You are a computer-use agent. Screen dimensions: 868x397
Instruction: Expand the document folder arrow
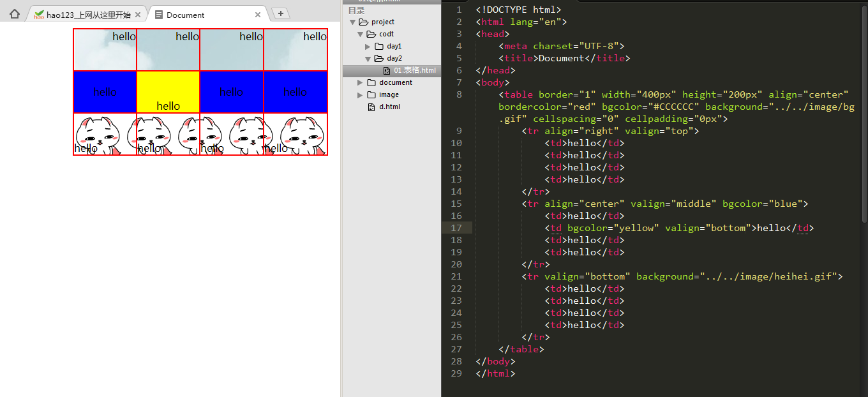360,82
